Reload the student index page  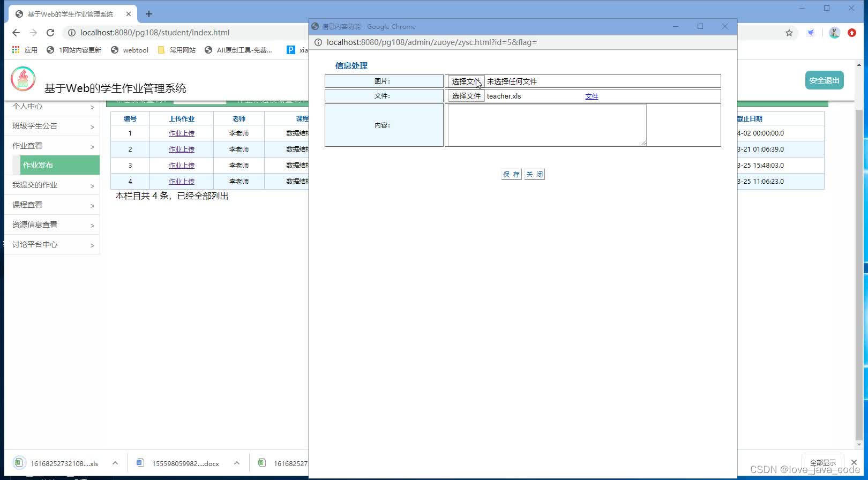pos(50,33)
